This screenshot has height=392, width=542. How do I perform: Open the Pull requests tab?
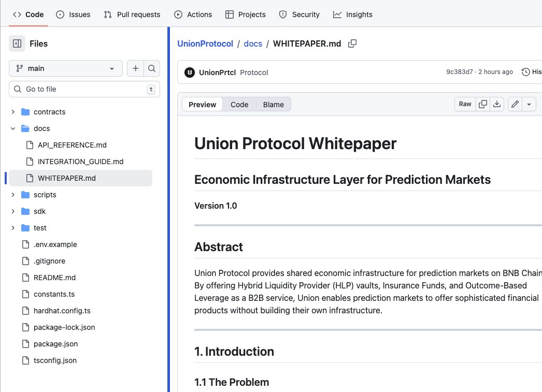[132, 14]
